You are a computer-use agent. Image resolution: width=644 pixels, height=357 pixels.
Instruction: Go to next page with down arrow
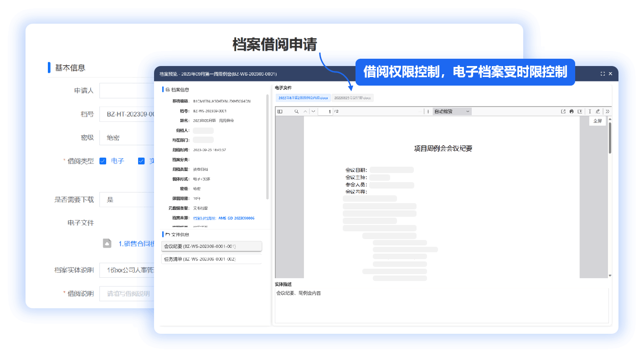[313, 112]
